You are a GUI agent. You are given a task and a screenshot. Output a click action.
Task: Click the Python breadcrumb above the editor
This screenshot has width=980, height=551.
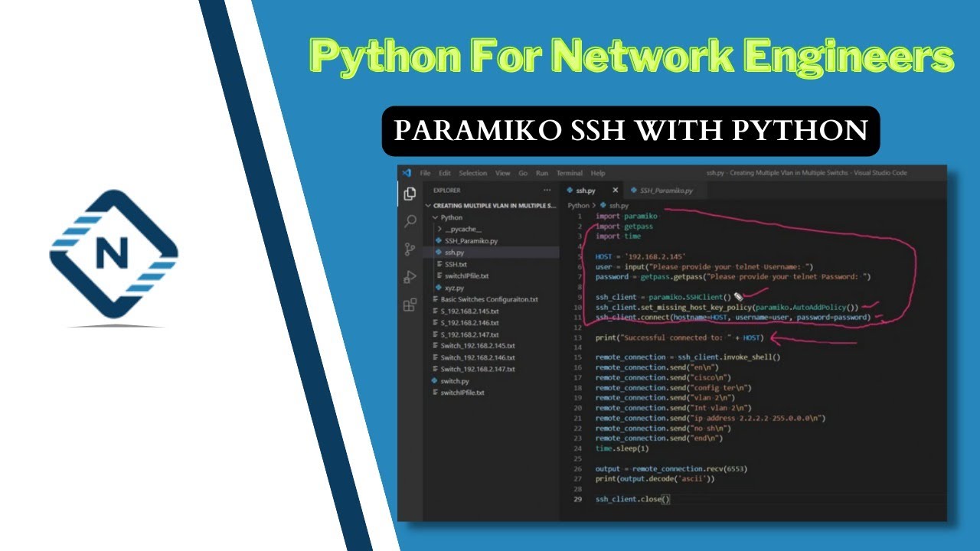[x=578, y=205]
